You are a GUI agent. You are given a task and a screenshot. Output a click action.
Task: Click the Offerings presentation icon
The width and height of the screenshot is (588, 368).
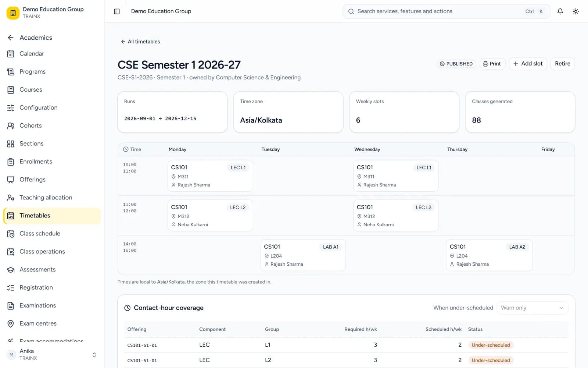pyautogui.click(x=11, y=180)
